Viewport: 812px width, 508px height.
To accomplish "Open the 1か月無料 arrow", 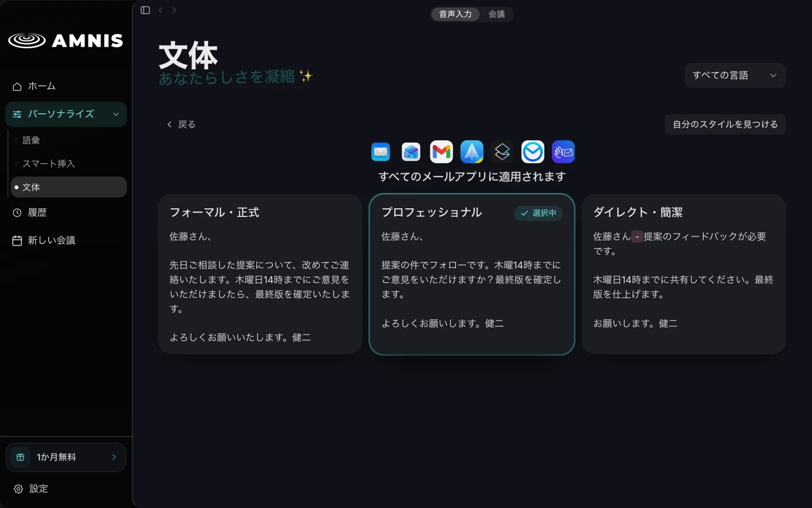I will coord(114,457).
